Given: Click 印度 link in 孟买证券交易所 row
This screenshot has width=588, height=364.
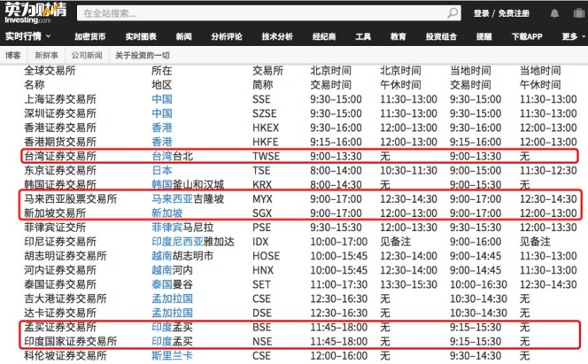Looking at the screenshot, I should [x=162, y=327].
